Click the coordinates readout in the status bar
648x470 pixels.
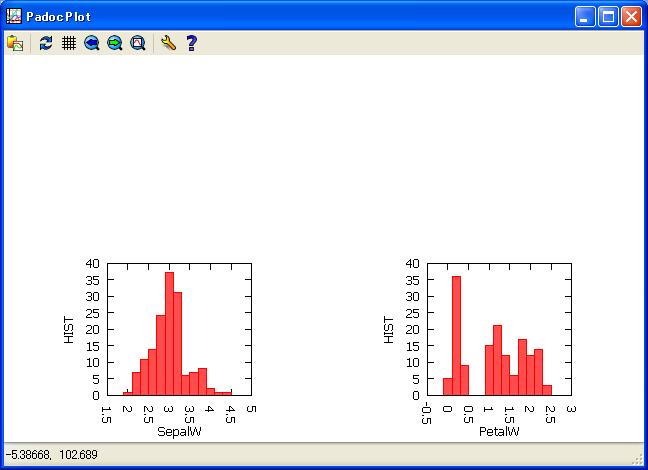coord(51,456)
